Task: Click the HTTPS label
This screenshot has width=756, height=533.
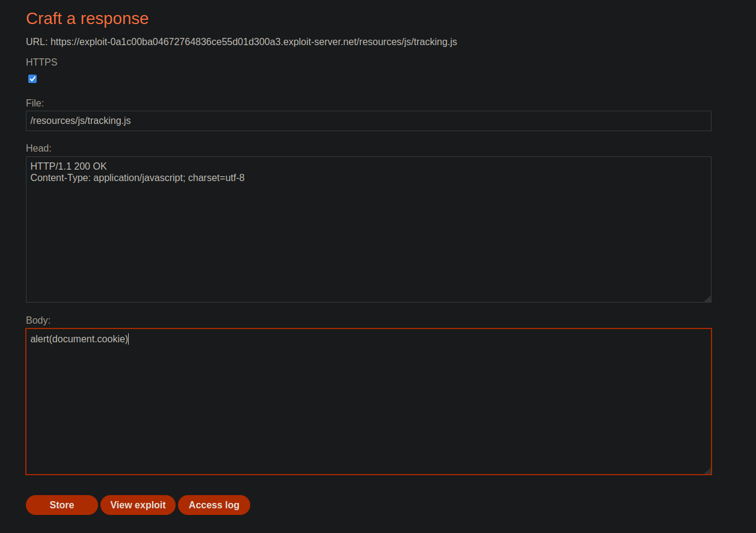Action: pos(41,62)
